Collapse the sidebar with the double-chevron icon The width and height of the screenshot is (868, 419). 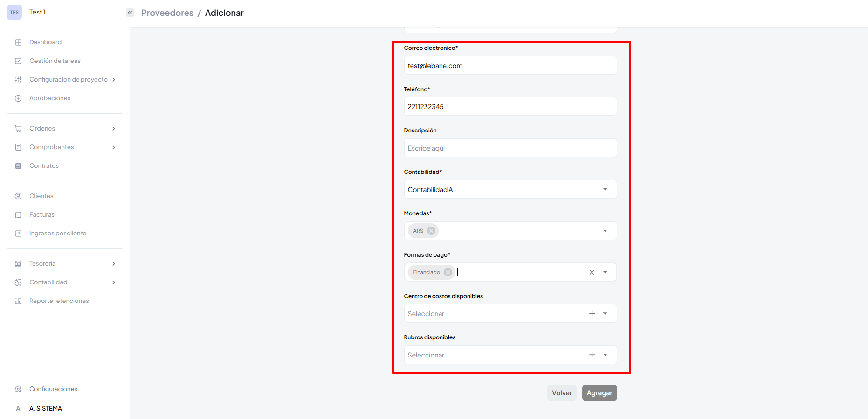[130, 13]
